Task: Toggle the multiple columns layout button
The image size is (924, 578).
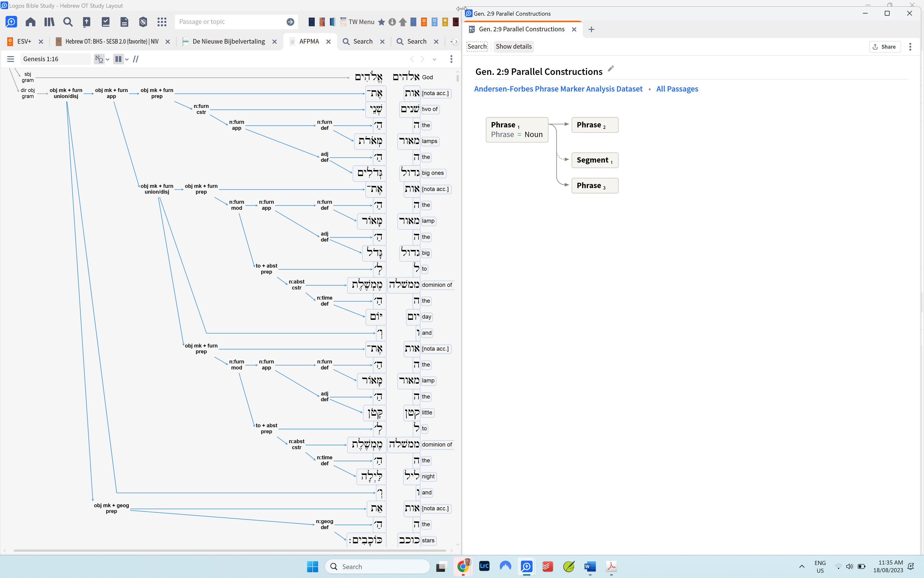Action: pyautogui.click(x=118, y=59)
